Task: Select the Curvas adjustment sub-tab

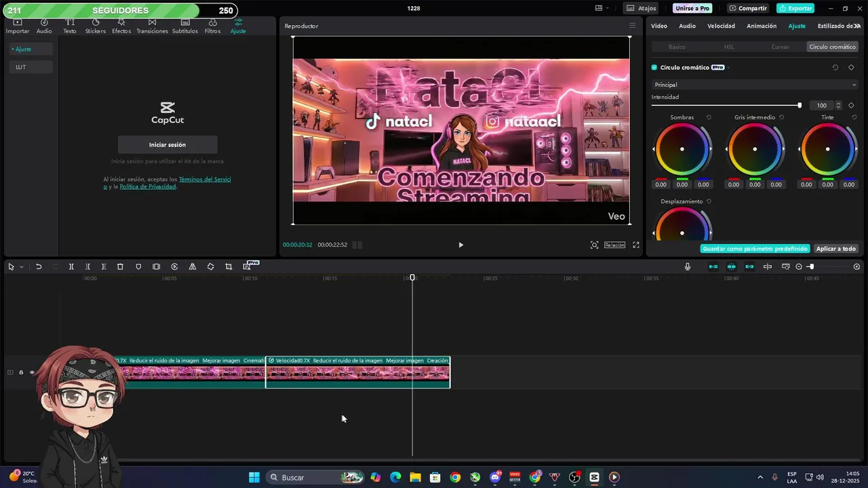Action: pyautogui.click(x=781, y=47)
